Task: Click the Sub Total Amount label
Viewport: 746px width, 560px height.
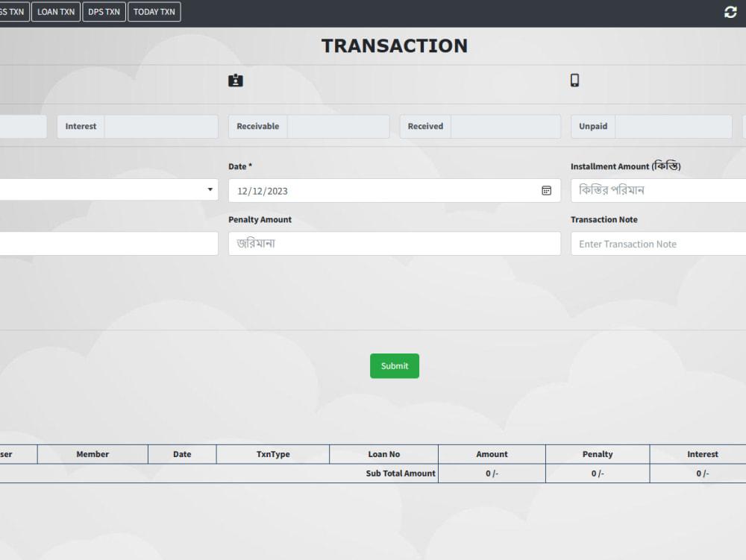Action: [401, 474]
